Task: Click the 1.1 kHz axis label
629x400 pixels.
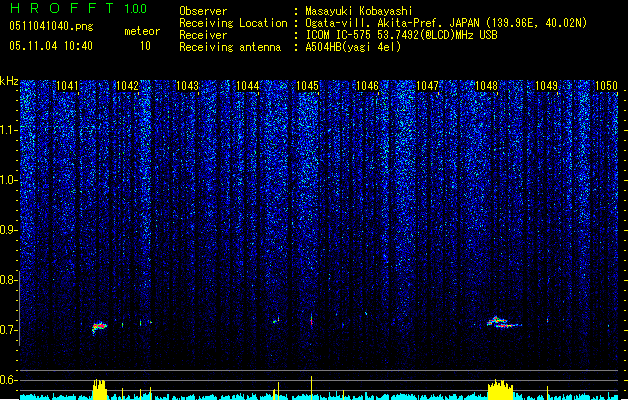Action: coord(8,130)
